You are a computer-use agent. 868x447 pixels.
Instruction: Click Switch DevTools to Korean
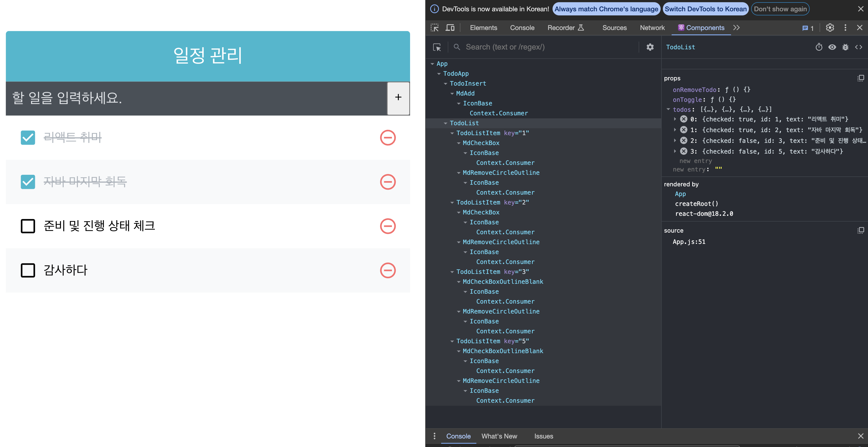point(705,9)
